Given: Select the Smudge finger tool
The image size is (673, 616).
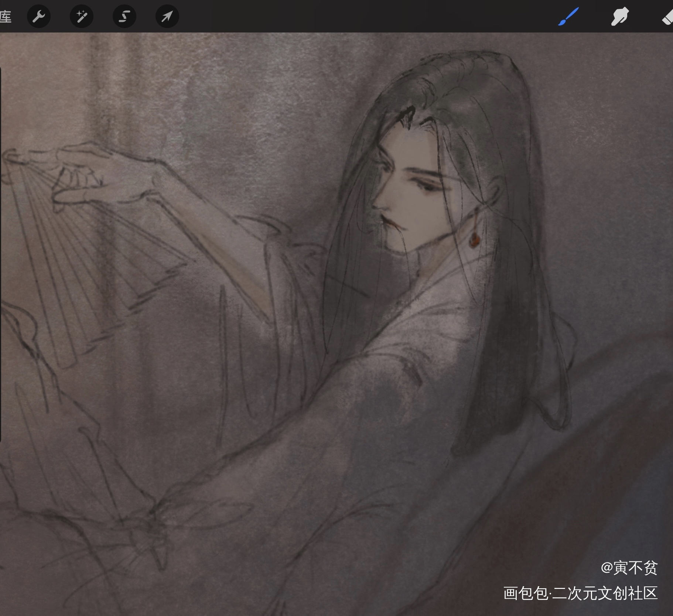Looking at the screenshot, I should point(619,17).
